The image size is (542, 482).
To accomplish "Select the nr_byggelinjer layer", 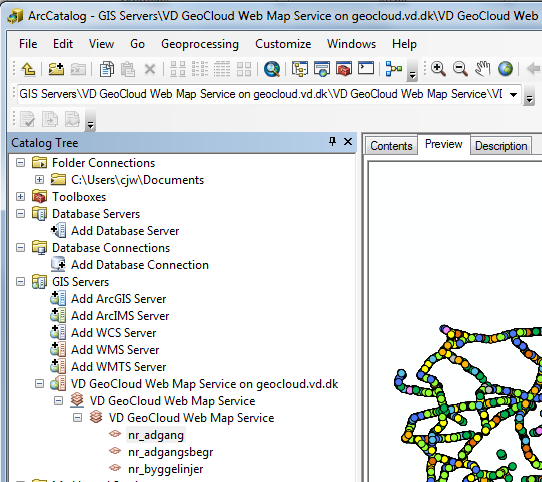I will pyautogui.click(x=166, y=469).
